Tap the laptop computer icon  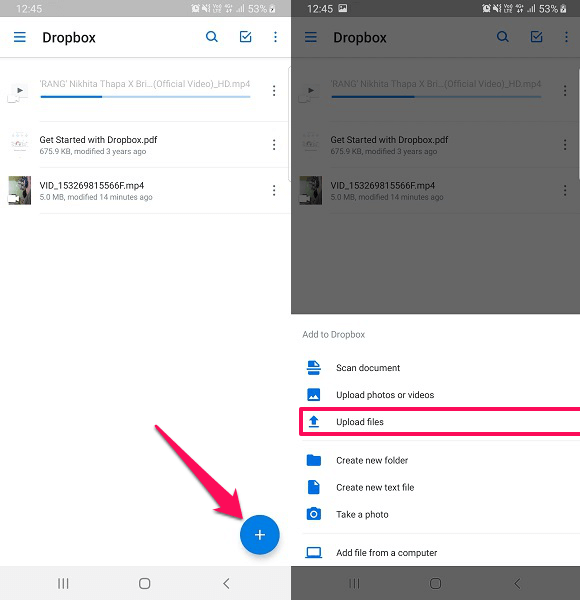tap(314, 553)
